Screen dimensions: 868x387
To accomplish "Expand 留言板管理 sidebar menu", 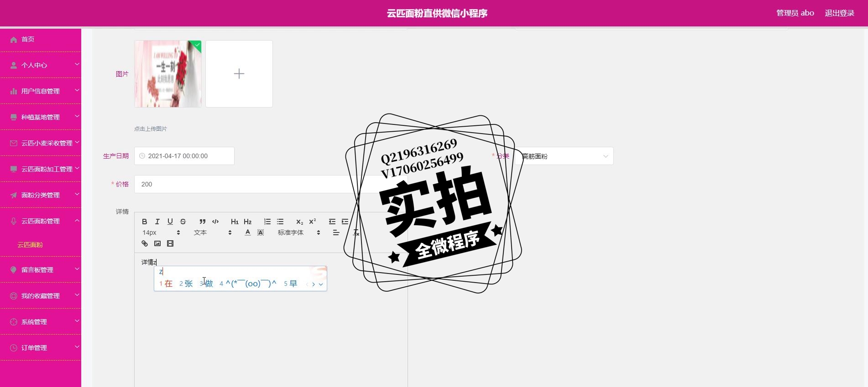I will click(x=41, y=270).
